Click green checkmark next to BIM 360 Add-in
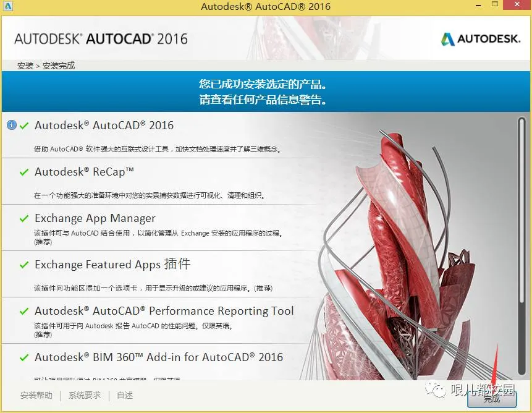The height and width of the screenshot is (413, 532). [x=24, y=357]
